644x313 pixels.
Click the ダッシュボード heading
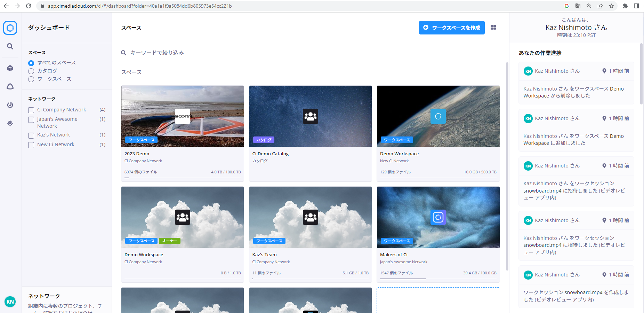point(49,28)
